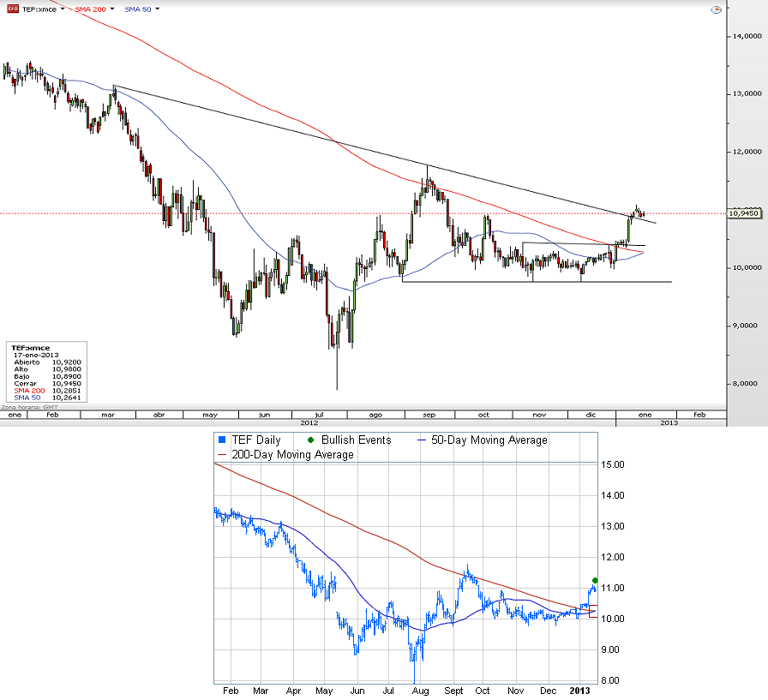Click the Cerrar row in the info box
Screen dimensions: 768x700
pyautogui.click(x=47, y=384)
